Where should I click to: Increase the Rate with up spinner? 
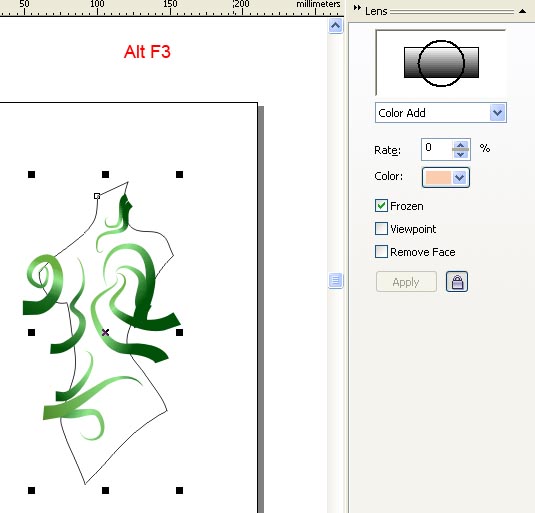click(461, 145)
